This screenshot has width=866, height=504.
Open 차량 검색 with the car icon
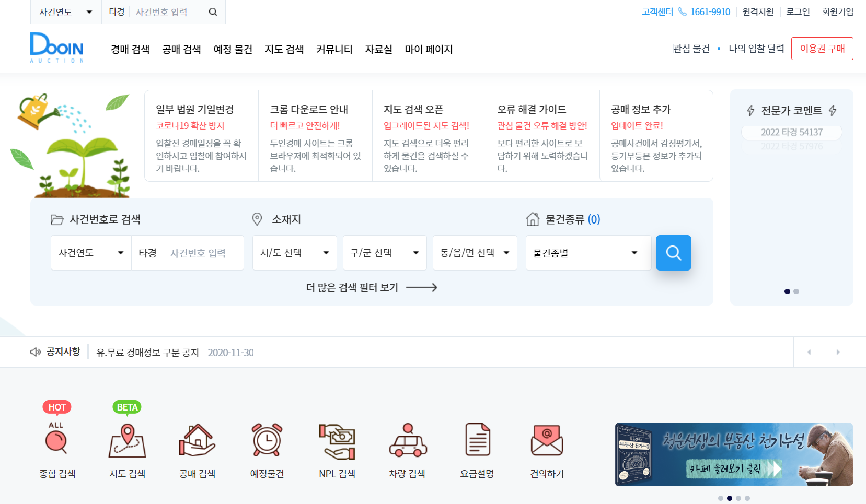click(407, 440)
